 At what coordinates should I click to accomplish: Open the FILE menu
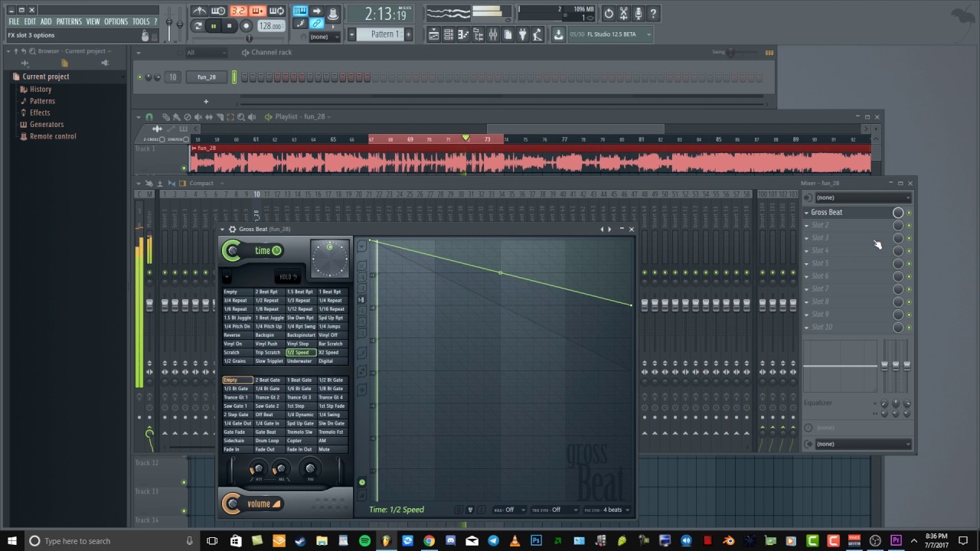pos(14,21)
